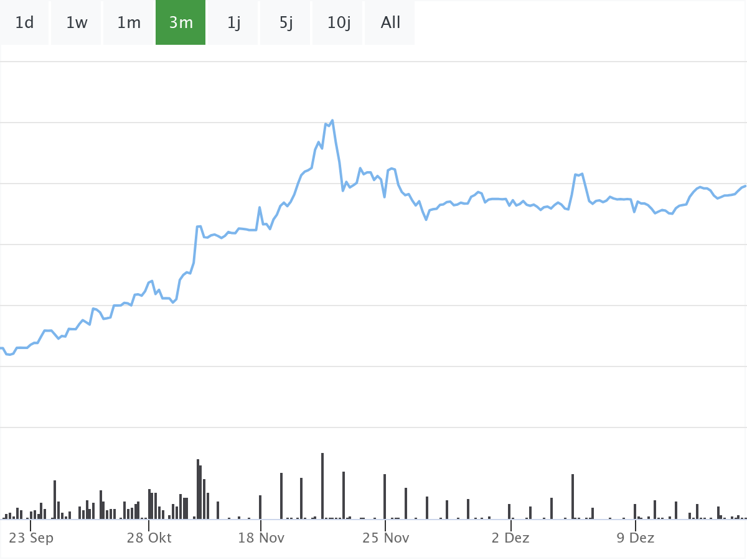Click the tallest volume bar in the chart
747x560 pixels.
pyautogui.click(x=322, y=485)
